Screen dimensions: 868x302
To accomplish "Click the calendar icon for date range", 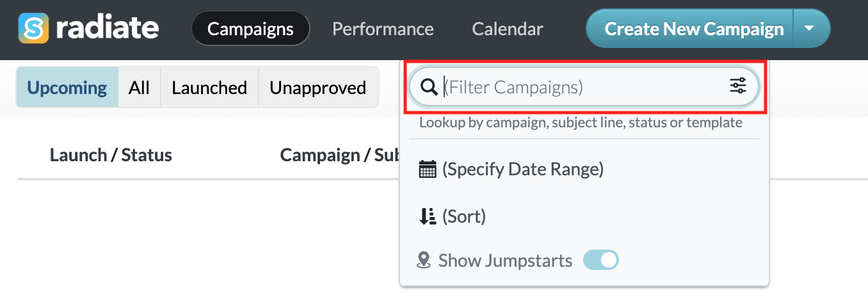I will click(427, 170).
